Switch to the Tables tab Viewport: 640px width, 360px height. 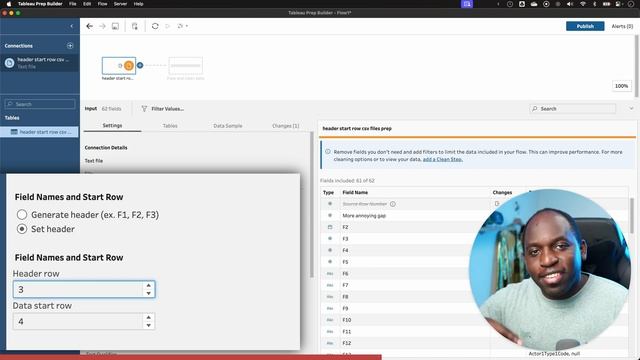pos(170,126)
